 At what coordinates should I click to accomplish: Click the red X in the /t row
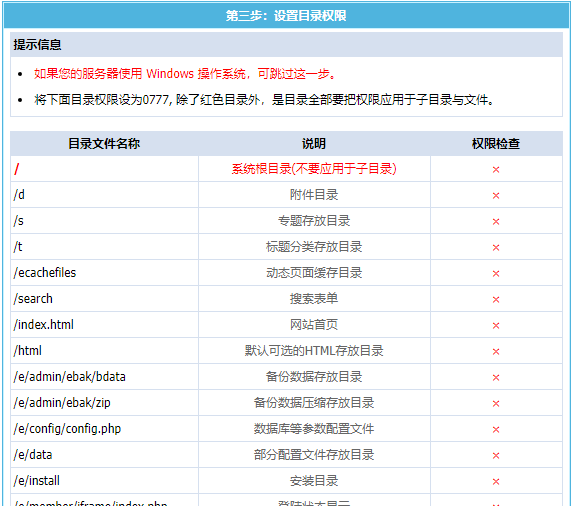coord(496,248)
